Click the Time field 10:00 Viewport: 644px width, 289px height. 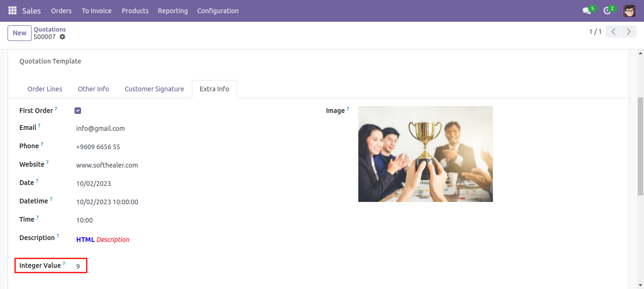(x=84, y=220)
